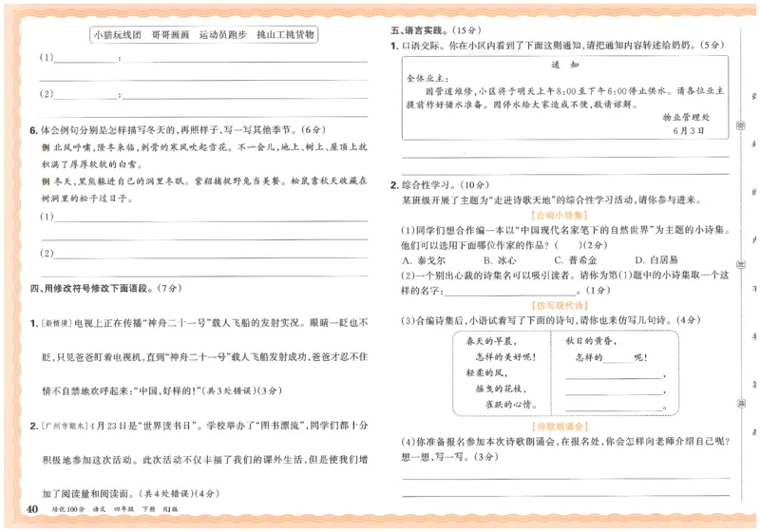Viewport: 760px width, 532px height.
Task: Click section heading "五、语言实践。(15分)"
Action: 436,30
